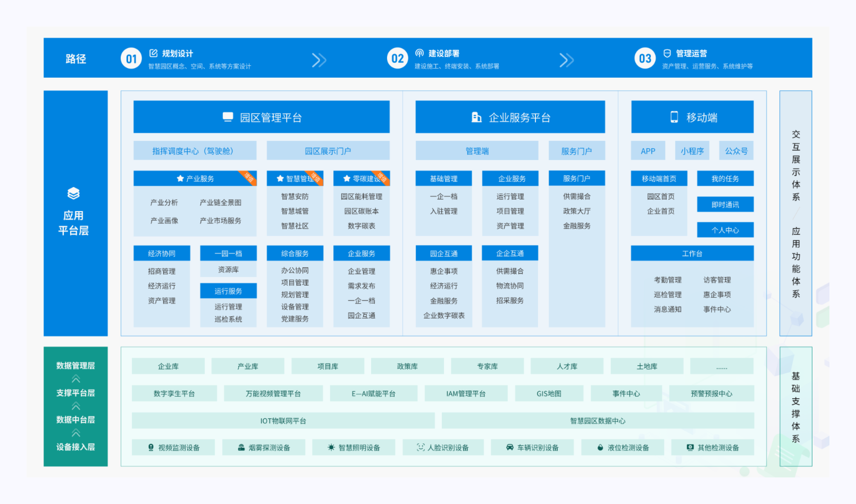Click the car icon for 车辆识别设备
Viewport: 856px width, 504px height.
click(509, 448)
